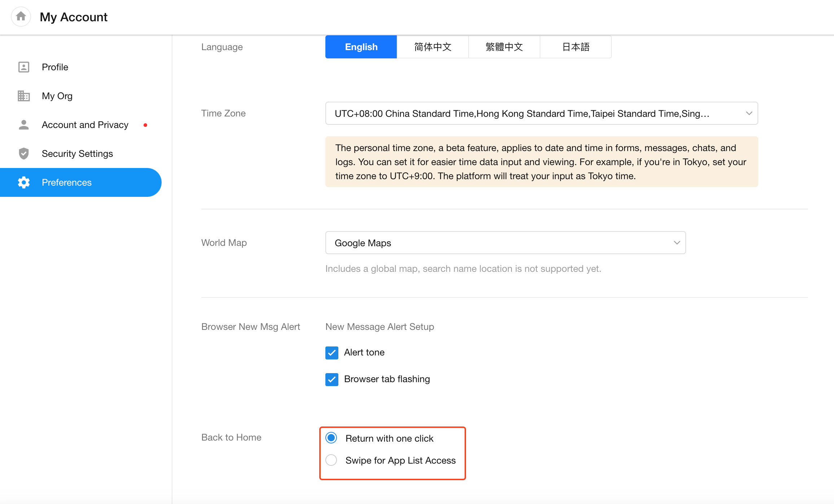
Task: Click the red notification dot
Action: coord(145,125)
